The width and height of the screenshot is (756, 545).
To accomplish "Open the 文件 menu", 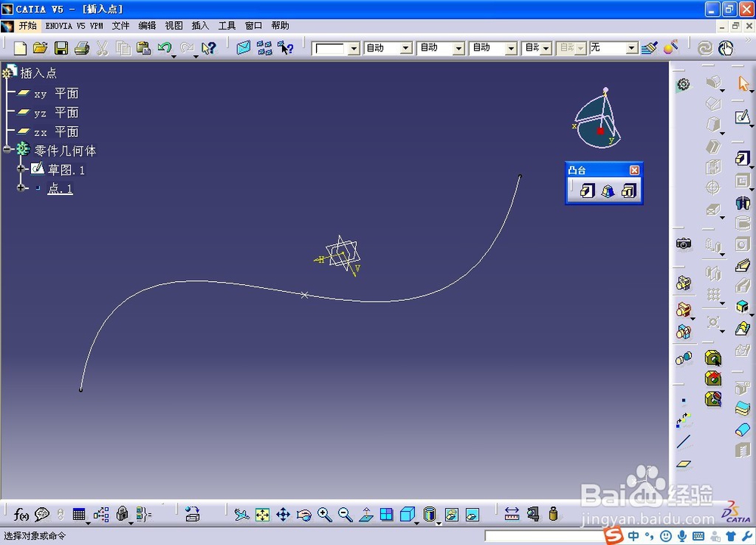I will pyautogui.click(x=120, y=26).
